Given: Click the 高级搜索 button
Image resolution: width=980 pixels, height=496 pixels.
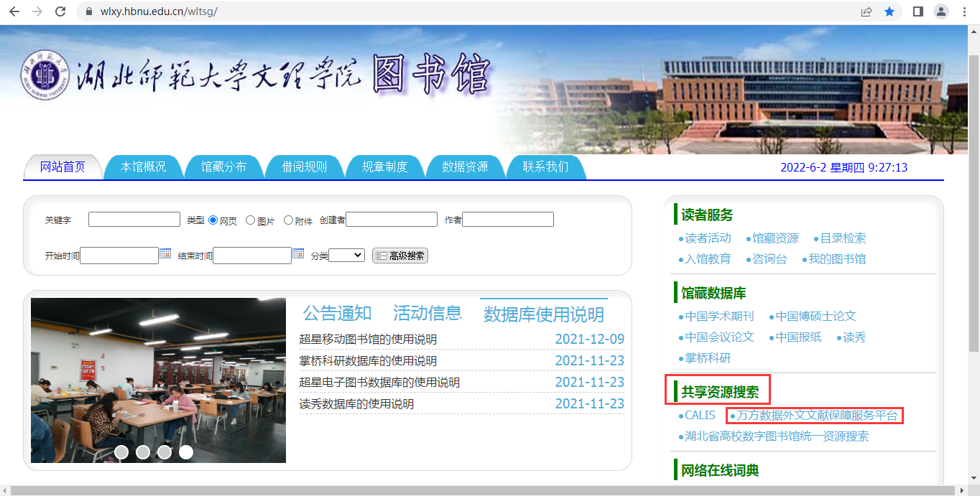Looking at the screenshot, I should tap(400, 256).
